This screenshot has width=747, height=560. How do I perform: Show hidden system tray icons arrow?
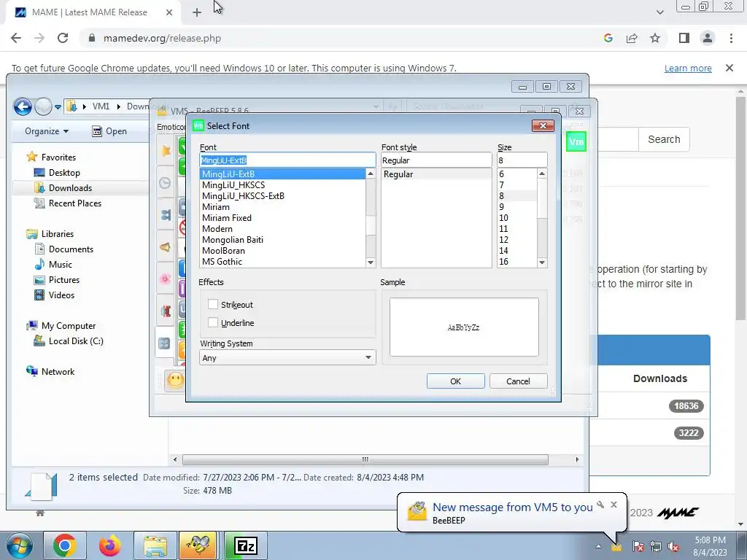pos(598,546)
